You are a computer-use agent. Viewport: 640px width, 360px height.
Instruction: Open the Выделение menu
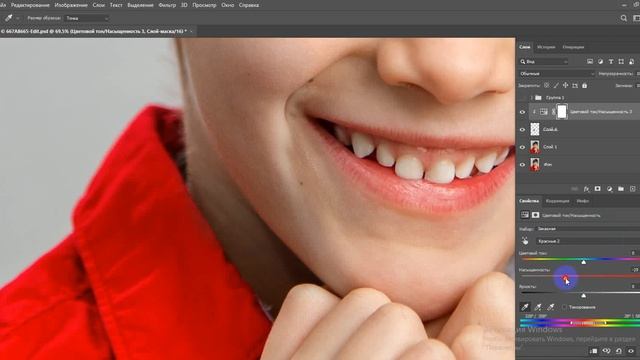click(140, 5)
